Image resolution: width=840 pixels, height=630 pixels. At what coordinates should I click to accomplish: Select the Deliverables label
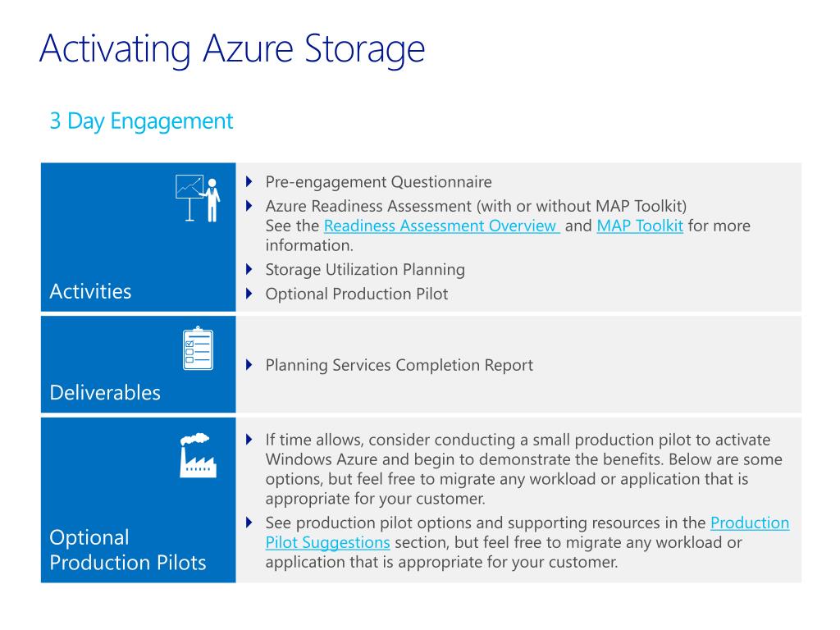pos(105,393)
